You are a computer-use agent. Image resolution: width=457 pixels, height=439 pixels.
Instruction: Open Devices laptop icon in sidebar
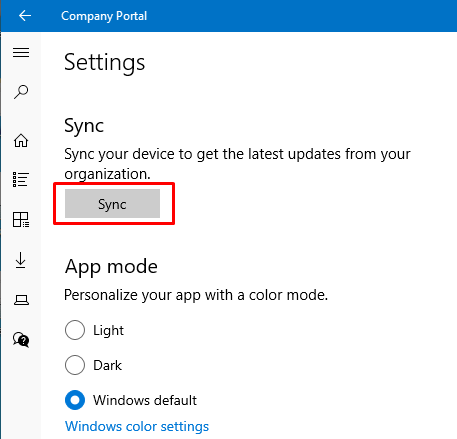pos(21,300)
